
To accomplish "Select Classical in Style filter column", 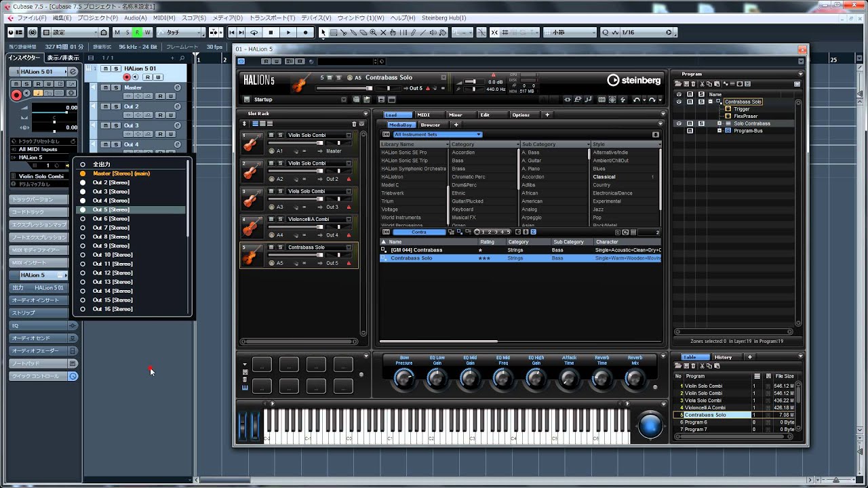I will pyautogui.click(x=604, y=177).
